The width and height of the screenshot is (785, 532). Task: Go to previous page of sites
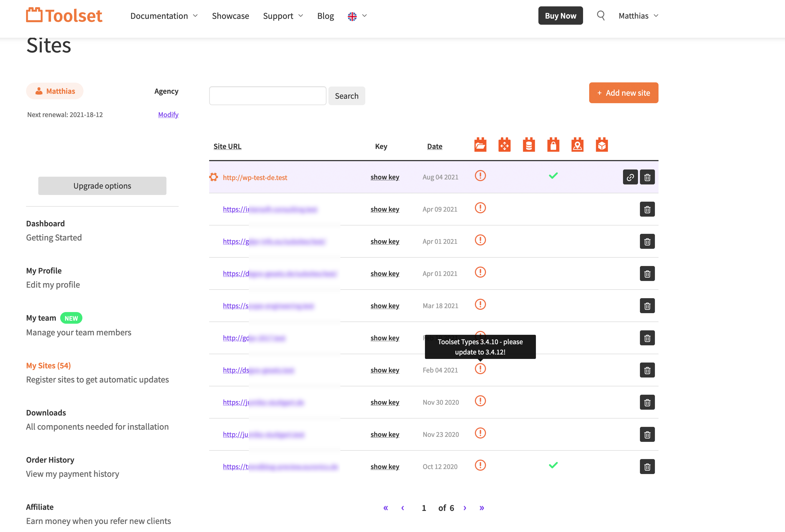(x=403, y=508)
